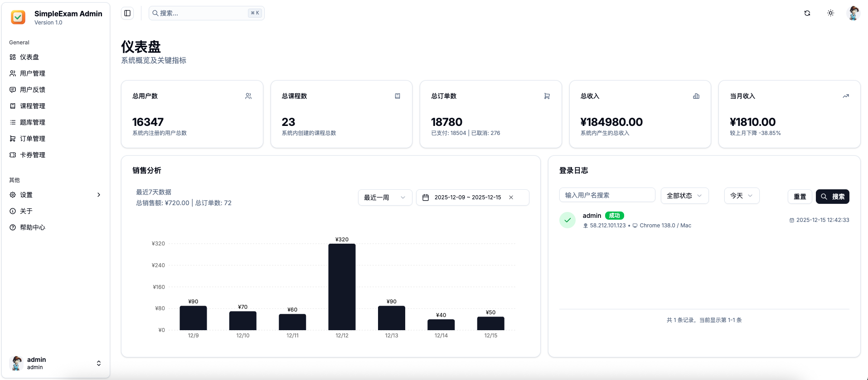Viewport: 868px width, 380px height.
Task: Open the user avatar at top right
Action: coord(853,13)
